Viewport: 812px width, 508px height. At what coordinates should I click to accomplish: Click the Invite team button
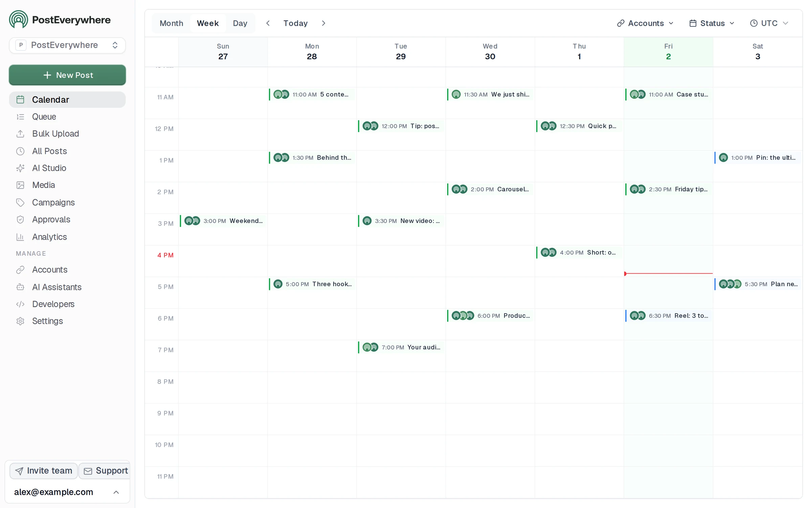44,470
